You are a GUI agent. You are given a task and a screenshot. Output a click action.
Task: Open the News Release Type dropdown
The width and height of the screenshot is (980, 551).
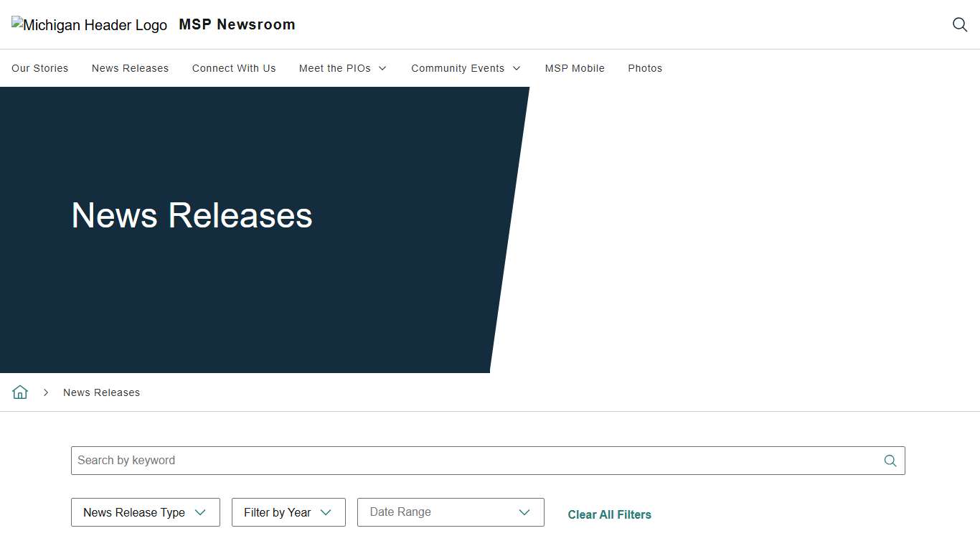(145, 512)
